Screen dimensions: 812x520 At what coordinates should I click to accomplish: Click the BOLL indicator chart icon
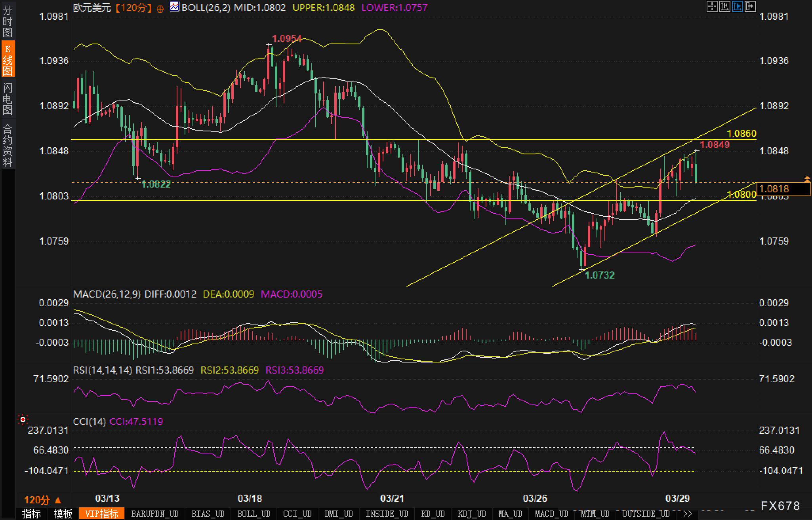click(x=174, y=6)
